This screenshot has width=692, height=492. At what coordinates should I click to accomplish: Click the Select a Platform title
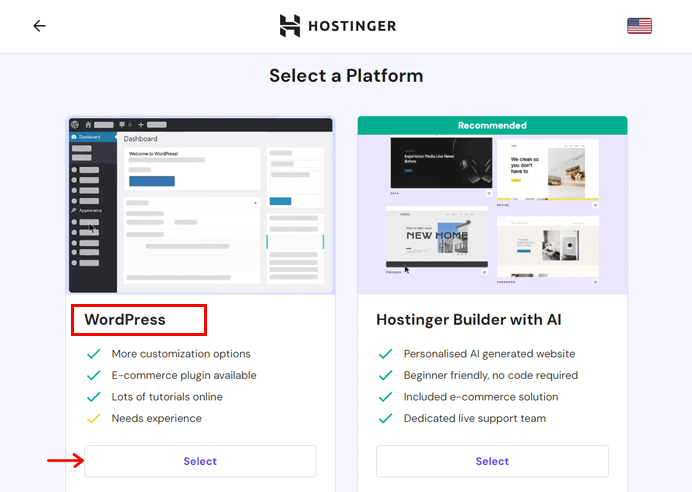pos(346,76)
